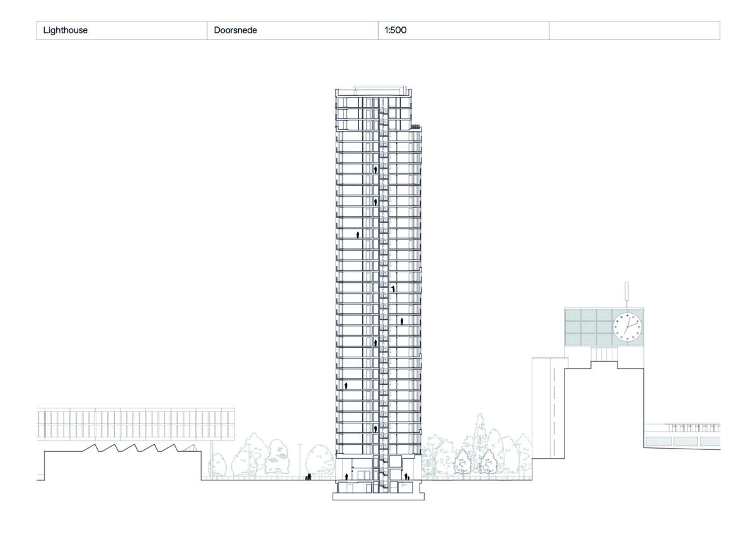
Task: Click the terrace railing at the tower's right setback
Action: (x=415, y=127)
